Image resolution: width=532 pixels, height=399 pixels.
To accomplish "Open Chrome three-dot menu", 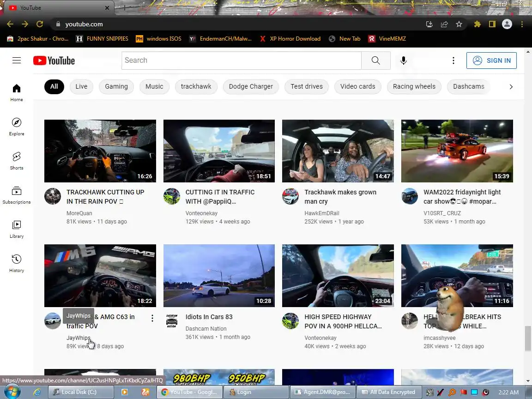I will pos(522,24).
